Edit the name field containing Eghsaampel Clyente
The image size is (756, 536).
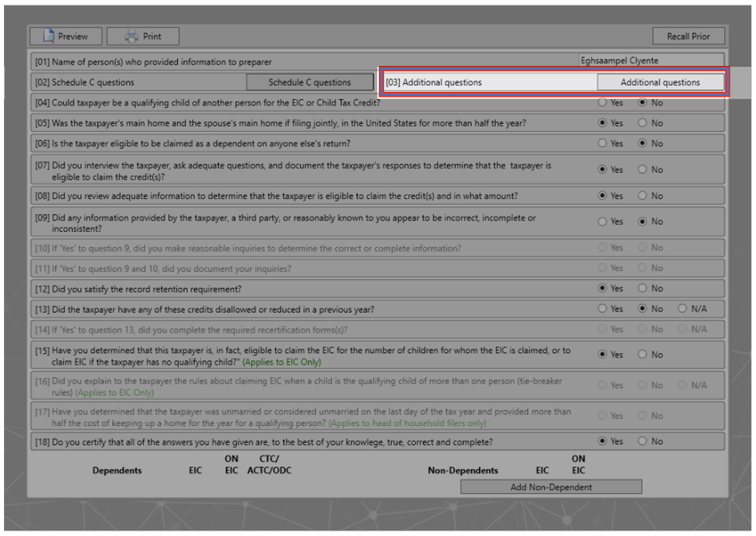651,60
